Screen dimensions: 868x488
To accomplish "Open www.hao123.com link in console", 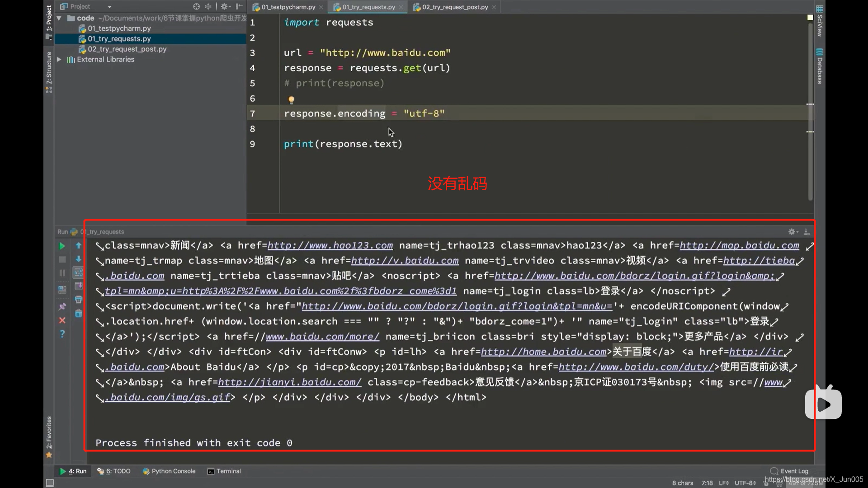I will (330, 245).
